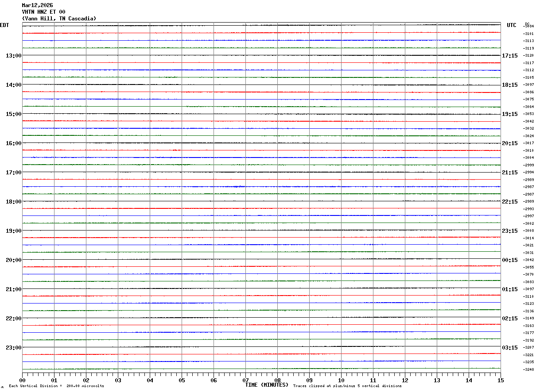The width and height of the screenshot is (536, 392).
Task: Select the EDT timezone label
Action: (4, 25)
